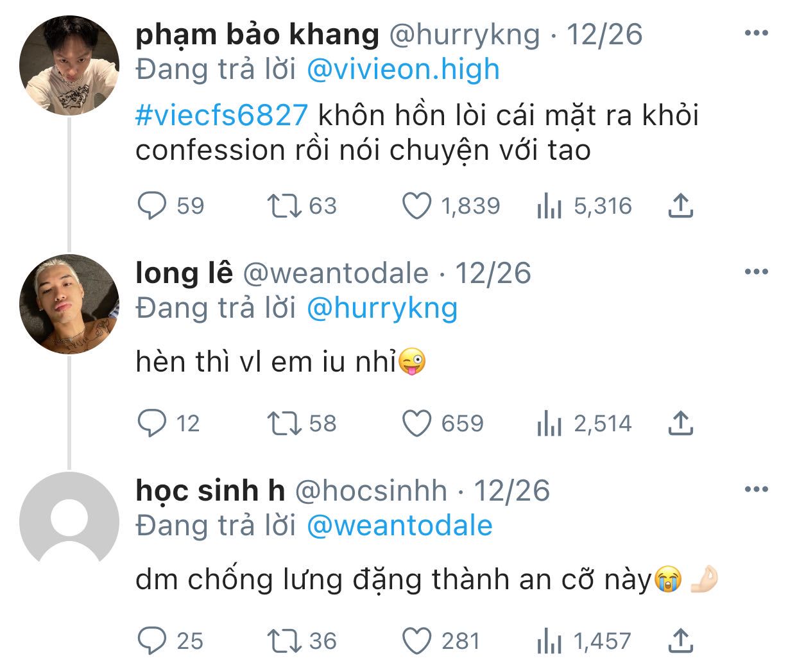Open the @vivieon.high mention link

tap(403, 69)
